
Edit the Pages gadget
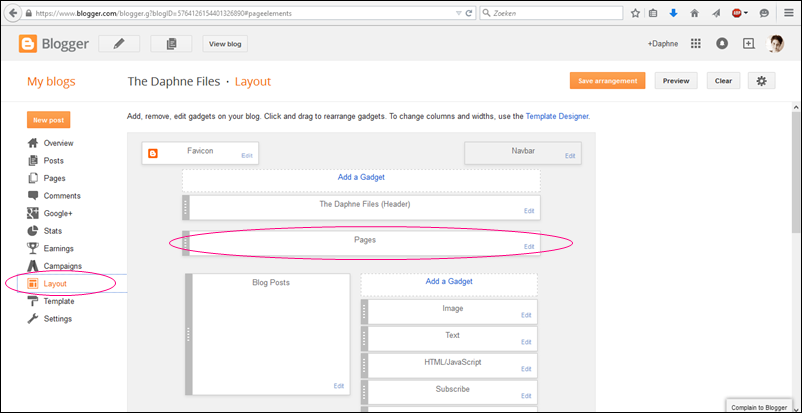[529, 246]
